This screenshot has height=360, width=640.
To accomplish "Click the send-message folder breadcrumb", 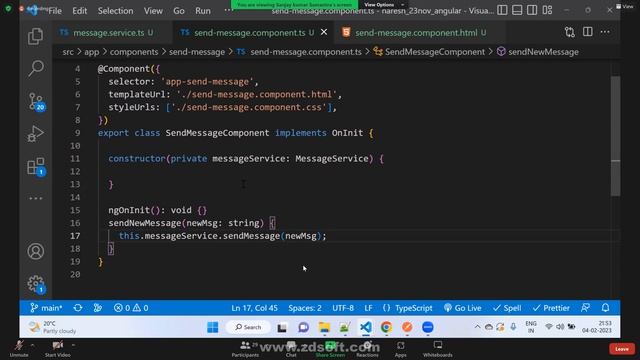I will pos(197,52).
